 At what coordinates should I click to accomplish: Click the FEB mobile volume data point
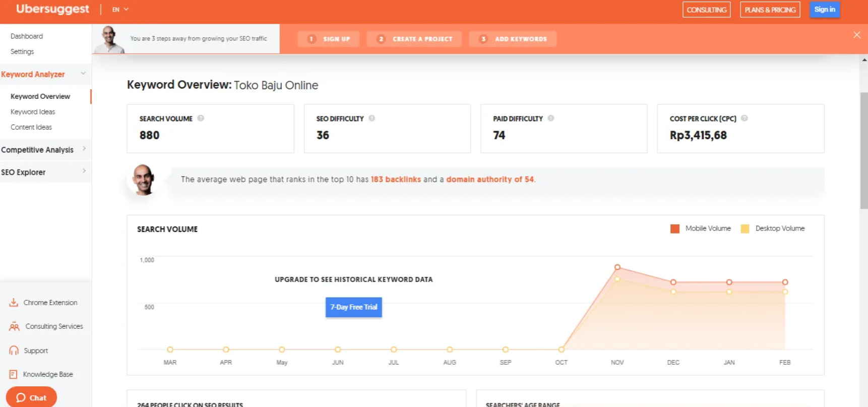(x=785, y=282)
